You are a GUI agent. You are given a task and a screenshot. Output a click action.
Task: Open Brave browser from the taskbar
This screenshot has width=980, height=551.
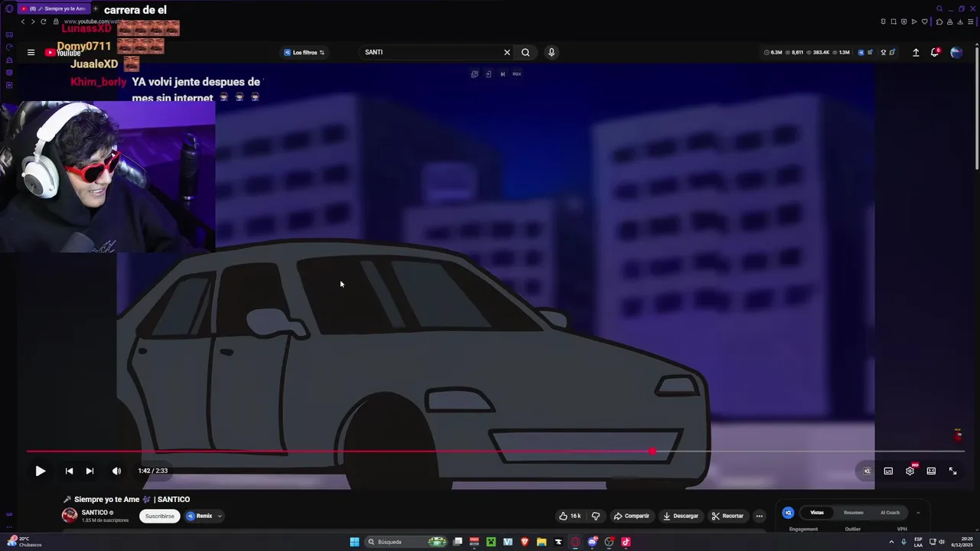pyautogui.click(x=524, y=542)
